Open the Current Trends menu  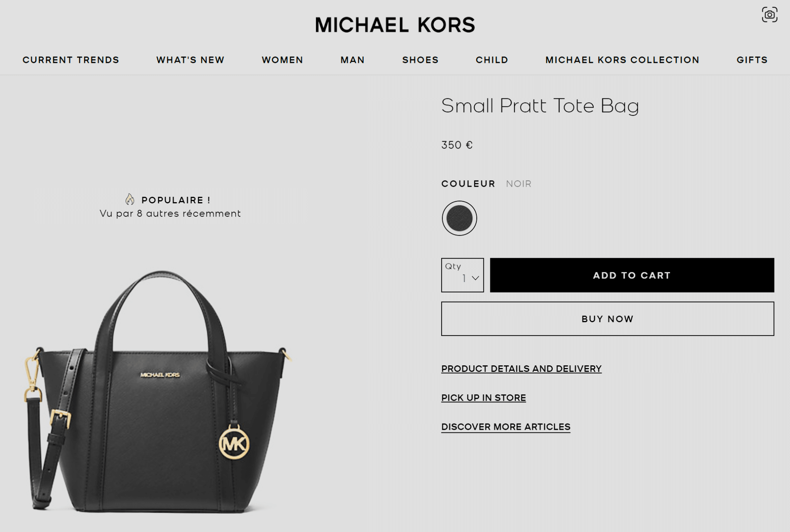[x=71, y=60]
